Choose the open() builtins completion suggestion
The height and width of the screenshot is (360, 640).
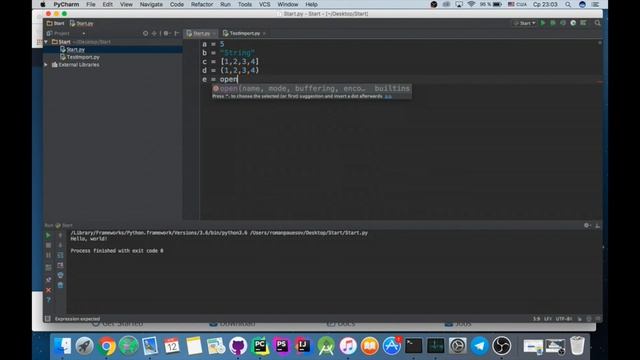[311, 89]
